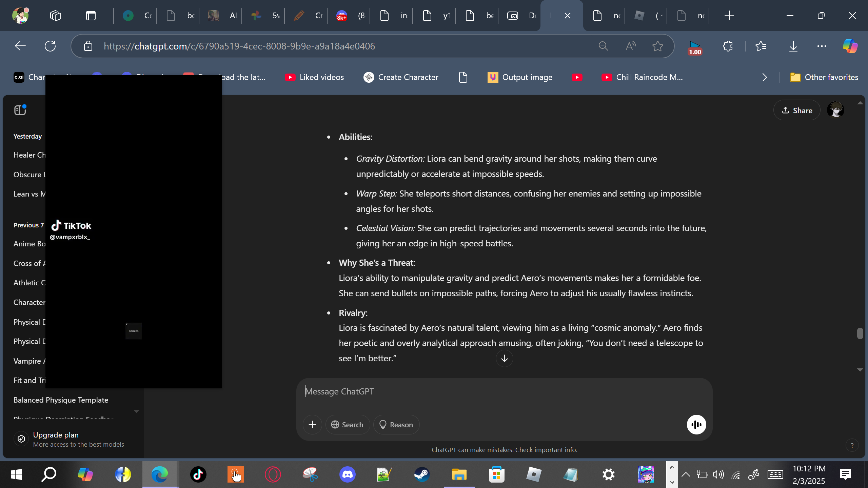Screen dimensions: 868x488
Task: Switch to the Roblox icon tab
Action: [646, 16]
